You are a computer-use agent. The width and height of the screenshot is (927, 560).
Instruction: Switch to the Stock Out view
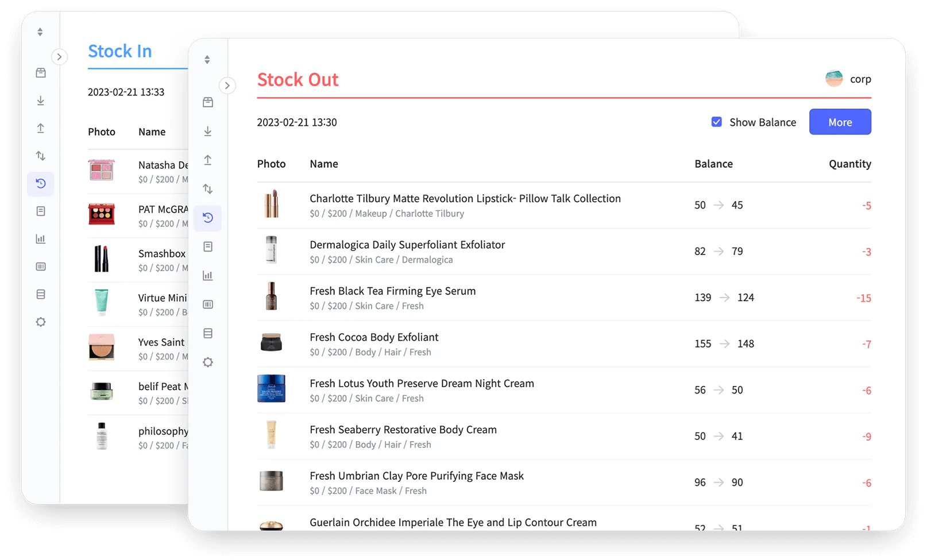[x=298, y=79]
